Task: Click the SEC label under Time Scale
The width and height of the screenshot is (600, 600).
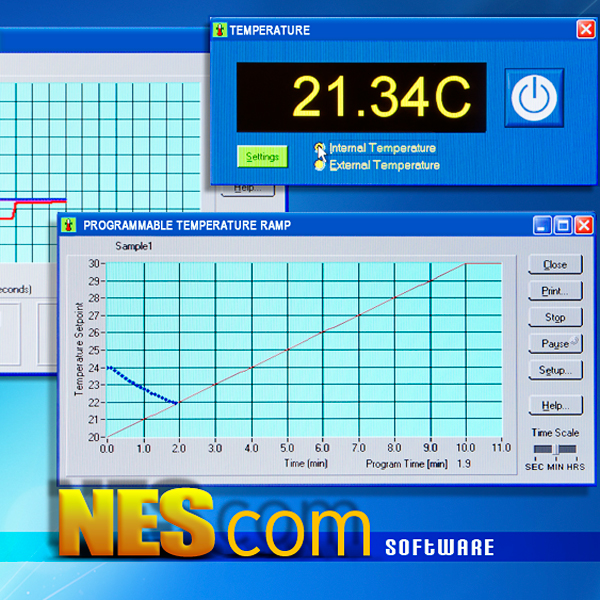Action: [x=534, y=467]
